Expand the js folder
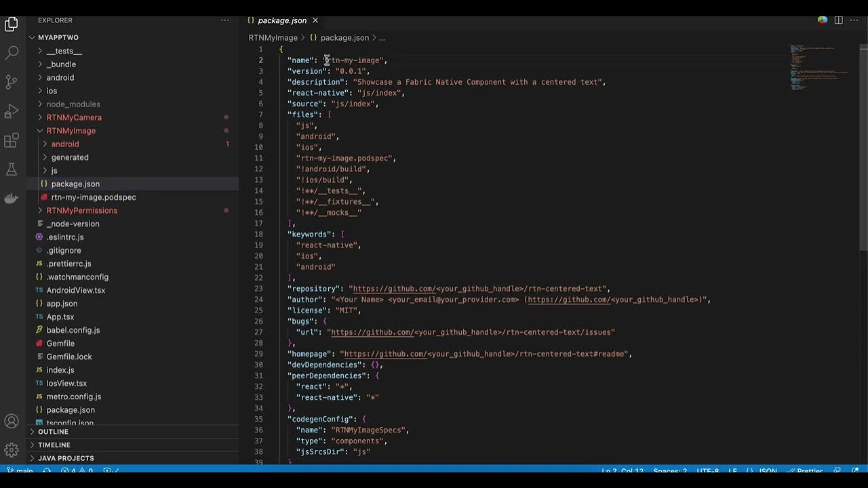This screenshot has height=488, width=868. (x=54, y=171)
